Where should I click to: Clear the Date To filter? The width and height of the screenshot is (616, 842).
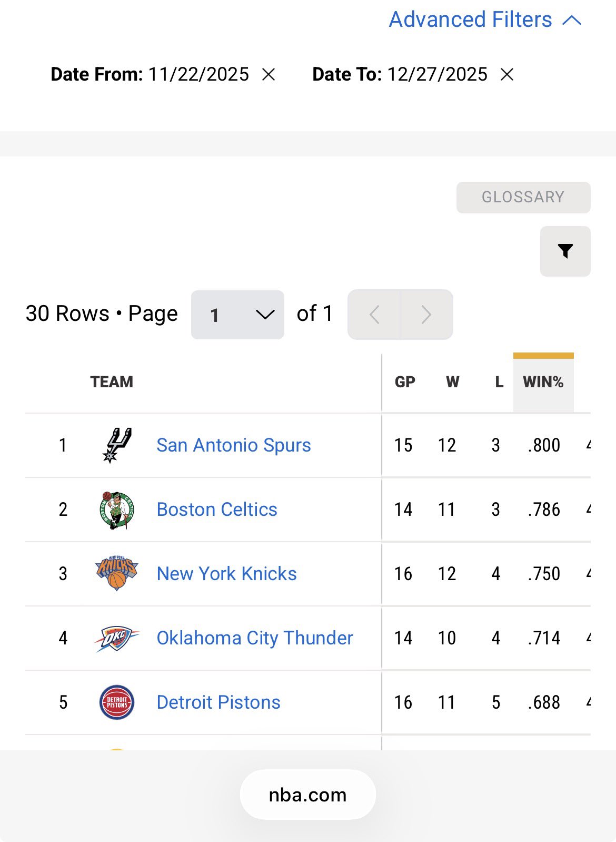pos(507,75)
